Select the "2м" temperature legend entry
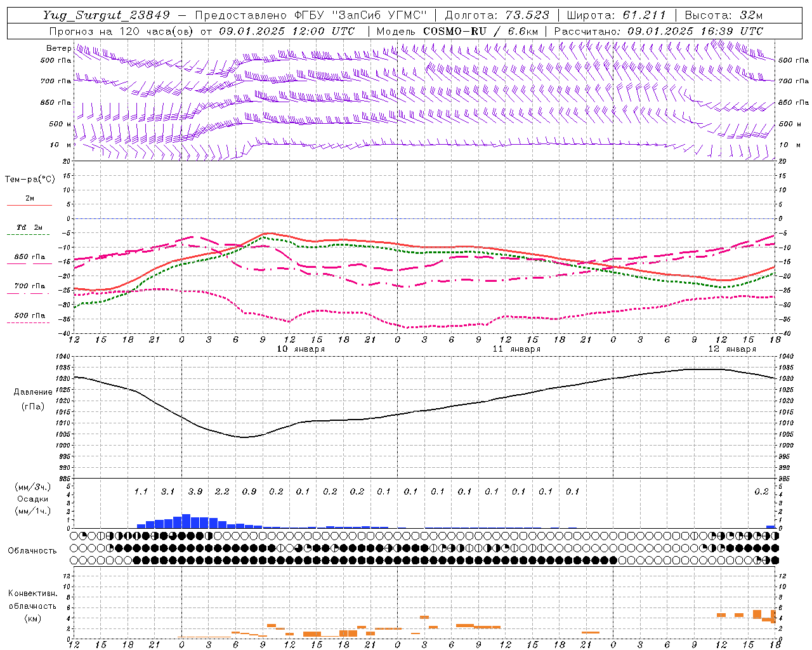812x650 pixels. 30,198
